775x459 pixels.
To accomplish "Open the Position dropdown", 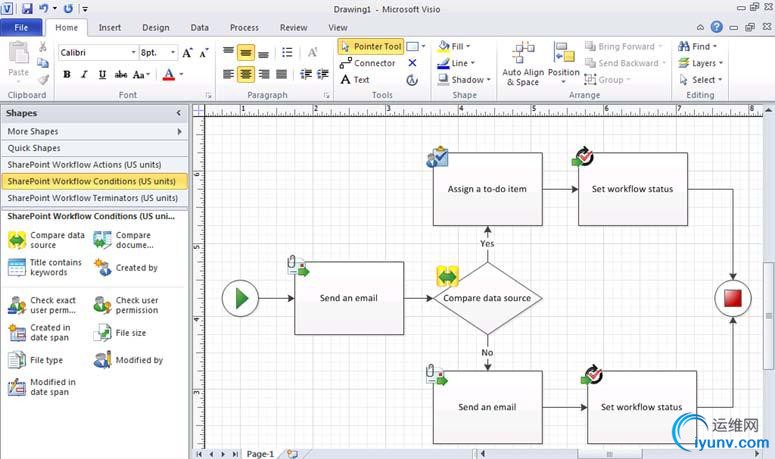I will (563, 63).
